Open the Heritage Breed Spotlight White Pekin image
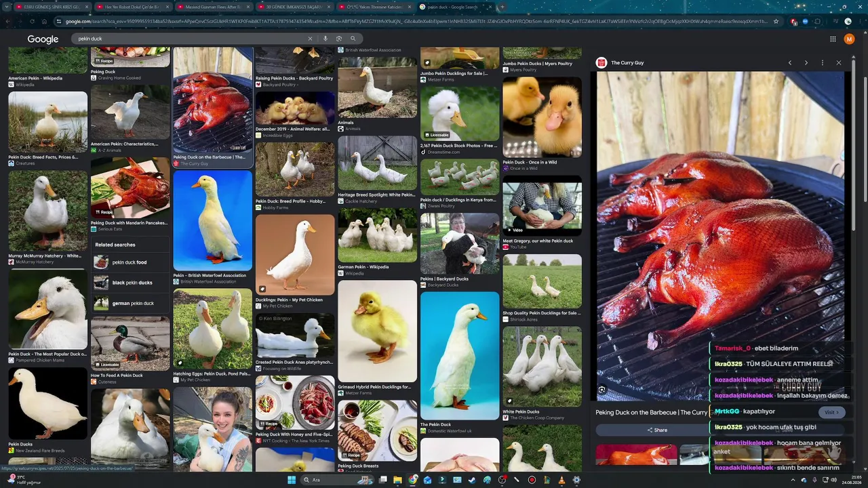 (x=377, y=163)
